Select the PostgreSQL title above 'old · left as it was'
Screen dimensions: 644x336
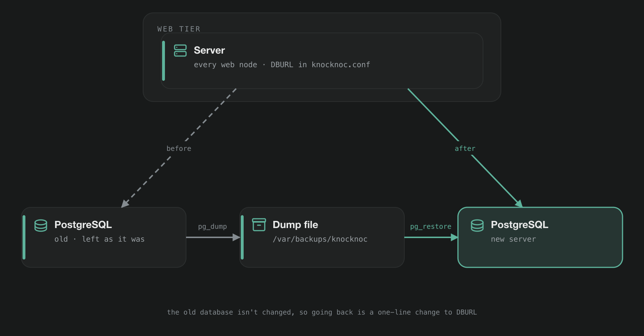click(83, 225)
